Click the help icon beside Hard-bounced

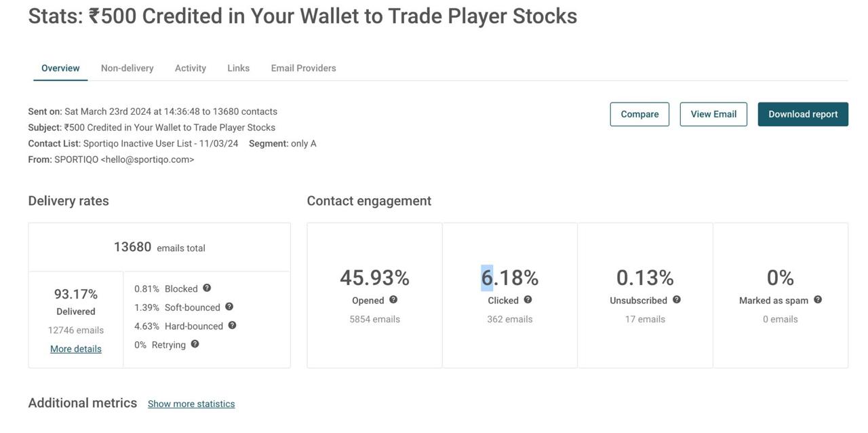232,325
